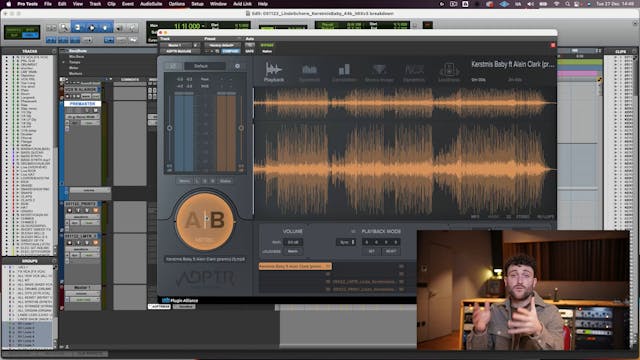Open the Stereo Image view icon

(379, 72)
